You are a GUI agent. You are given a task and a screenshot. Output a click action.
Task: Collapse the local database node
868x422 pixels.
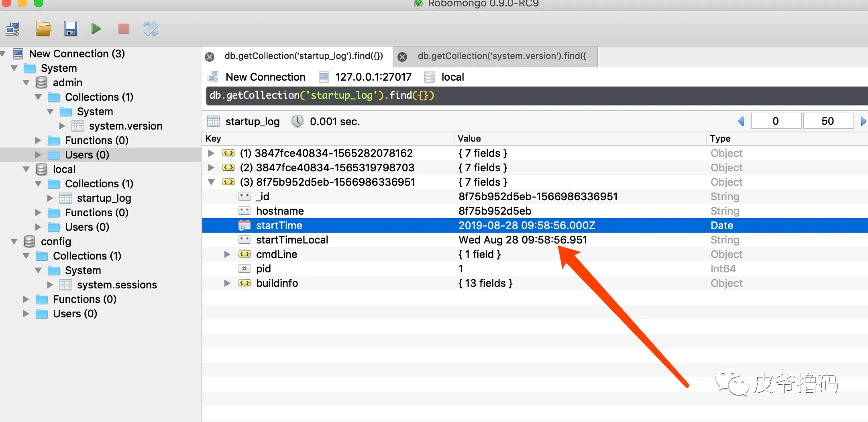(26, 169)
